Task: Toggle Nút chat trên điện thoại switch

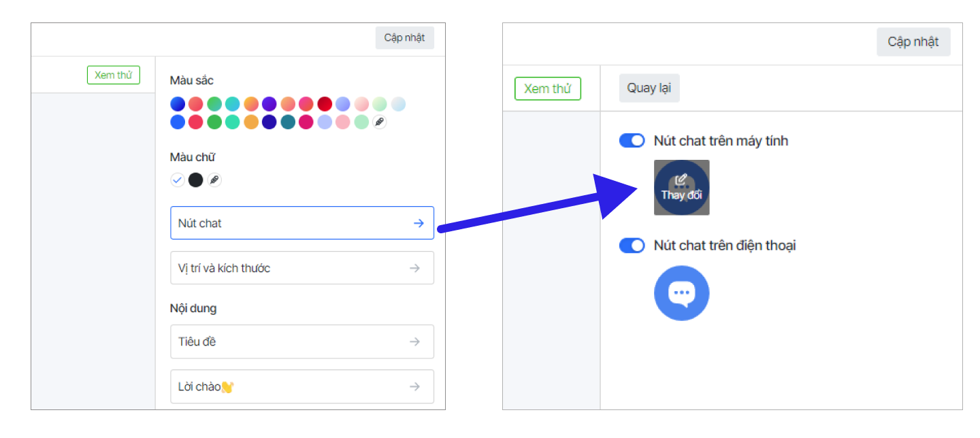Action: [x=632, y=246]
